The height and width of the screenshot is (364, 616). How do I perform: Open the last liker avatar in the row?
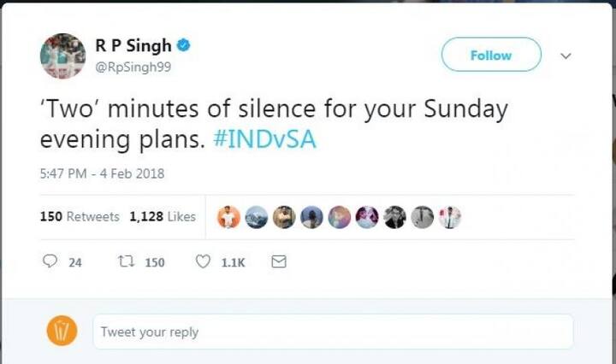pos(450,217)
